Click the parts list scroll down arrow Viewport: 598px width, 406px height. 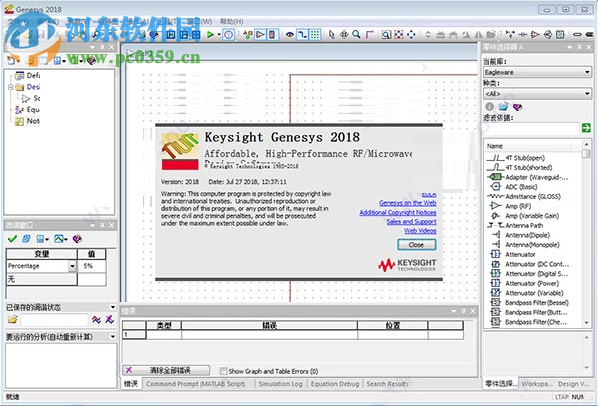(586, 323)
